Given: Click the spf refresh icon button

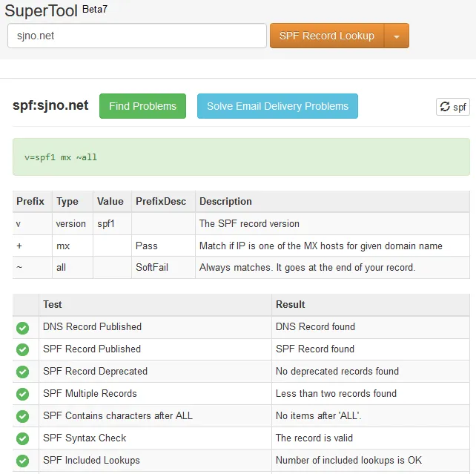Looking at the screenshot, I should (x=452, y=107).
